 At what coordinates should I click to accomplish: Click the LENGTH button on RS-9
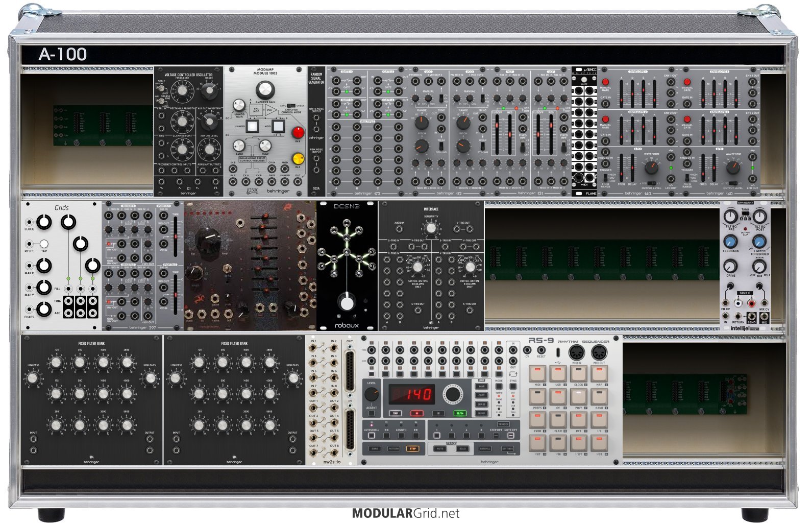click(x=401, y=436)
